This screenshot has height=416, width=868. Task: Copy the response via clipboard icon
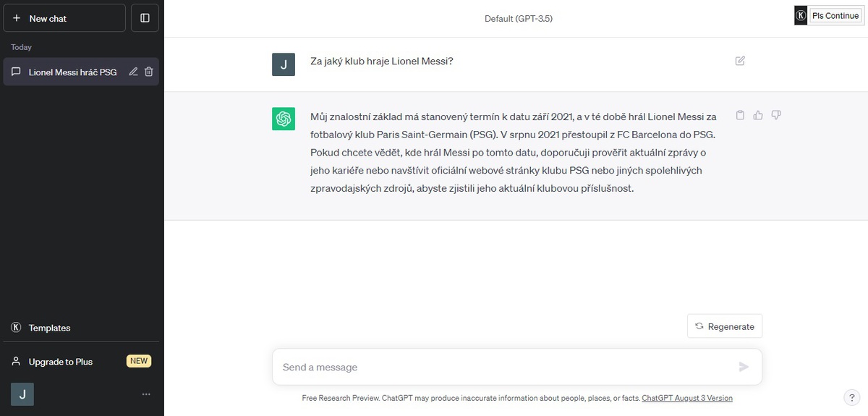pos(740,115)
